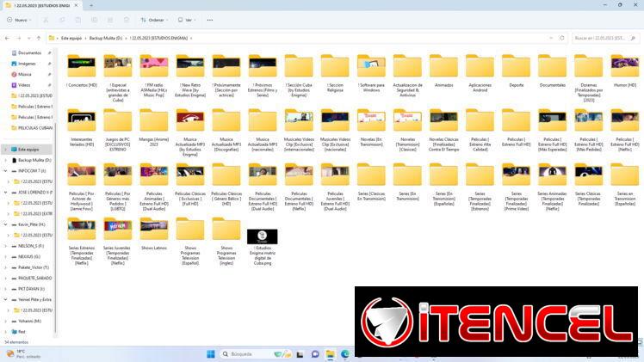Open Microsoft Edge from taskbar
This screenshot has width=644, height=362.
pos(345,354)
